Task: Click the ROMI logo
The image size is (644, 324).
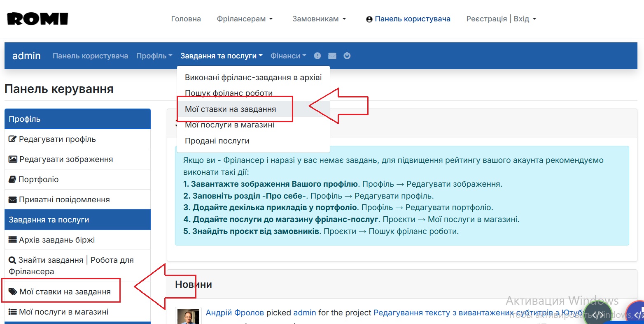Action: (37, 19)
